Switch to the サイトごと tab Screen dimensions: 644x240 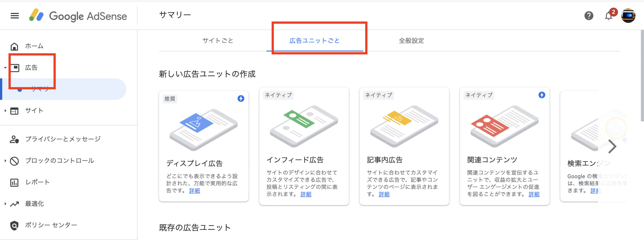tap(218, 41)
